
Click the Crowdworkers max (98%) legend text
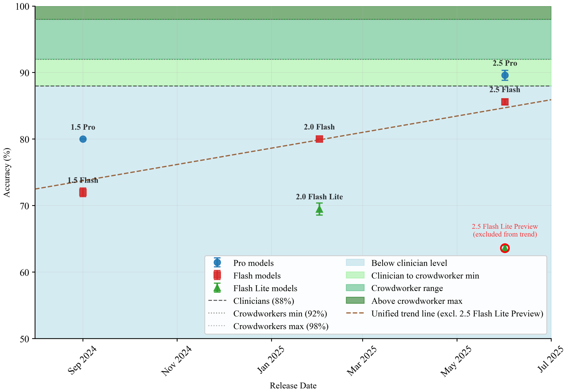(x=281, y=326)
